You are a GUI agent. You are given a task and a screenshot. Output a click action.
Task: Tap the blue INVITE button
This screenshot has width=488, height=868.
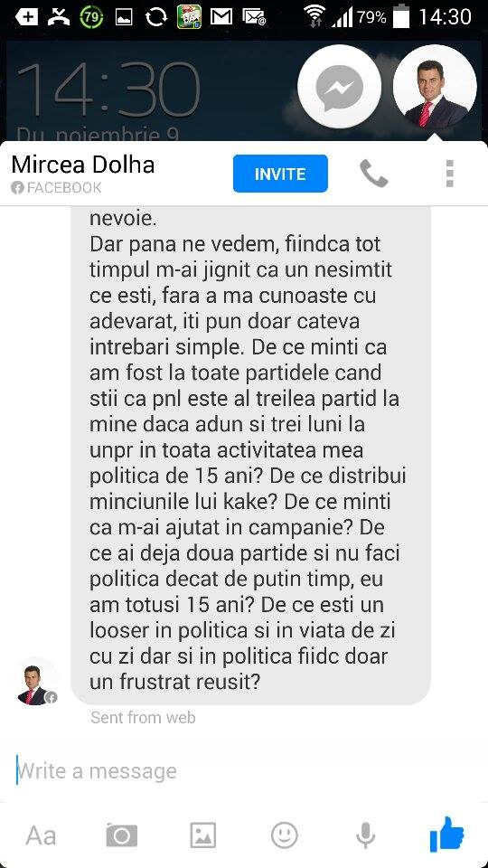pos(280,174)
